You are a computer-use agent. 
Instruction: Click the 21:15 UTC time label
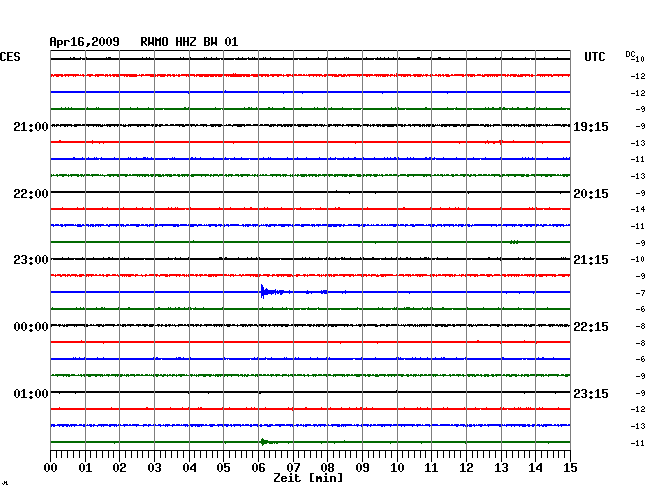point(591,260)
